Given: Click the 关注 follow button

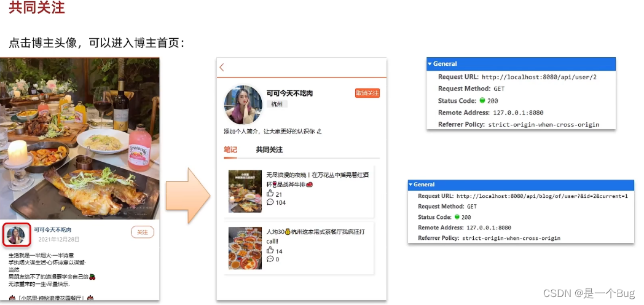Looking at the screenshot, I should click(x=143, y=232).
